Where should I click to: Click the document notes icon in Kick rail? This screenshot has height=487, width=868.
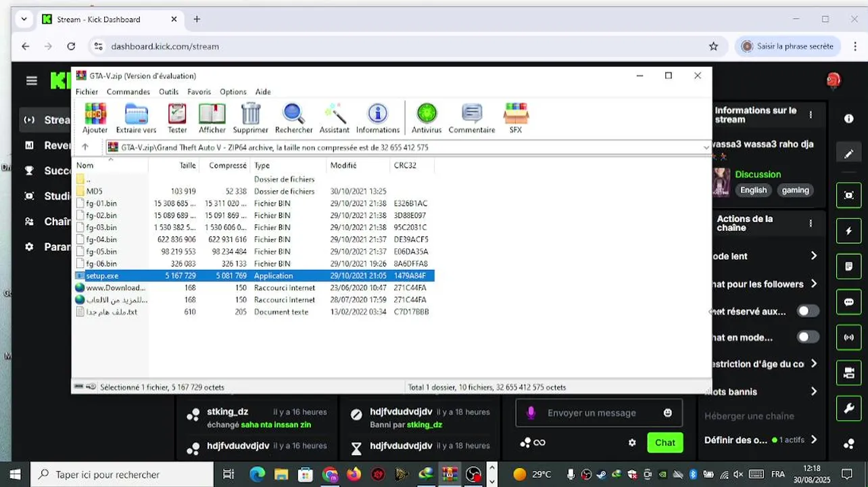click(x=849, y=266)
